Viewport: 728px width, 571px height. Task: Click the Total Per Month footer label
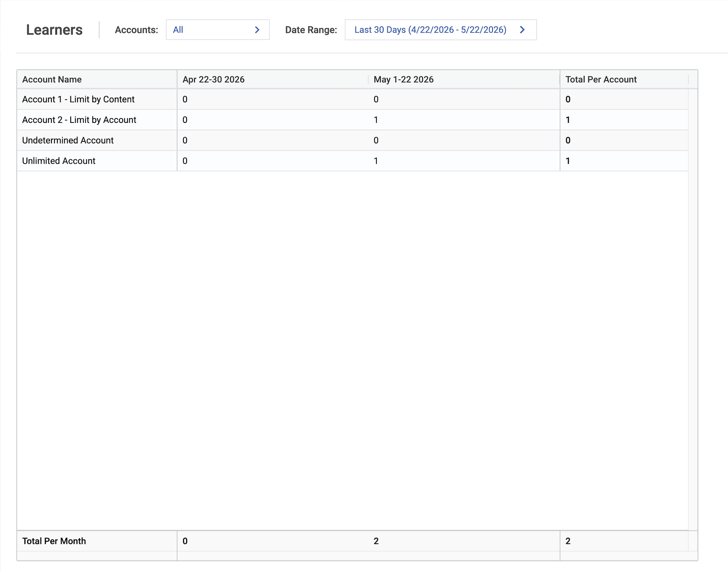click(54, 541)
